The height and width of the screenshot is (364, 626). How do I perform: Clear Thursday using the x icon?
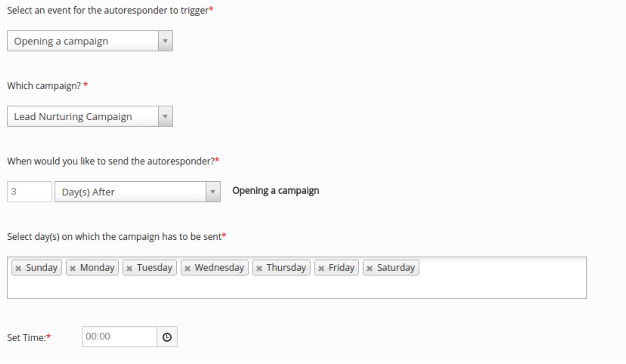(x=259, y=268)
